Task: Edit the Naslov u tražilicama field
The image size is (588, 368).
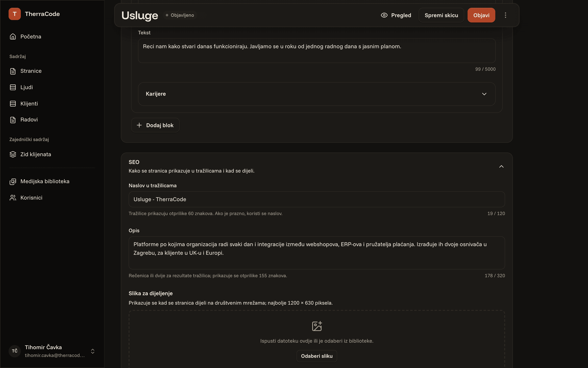Action: pos(317,199)
